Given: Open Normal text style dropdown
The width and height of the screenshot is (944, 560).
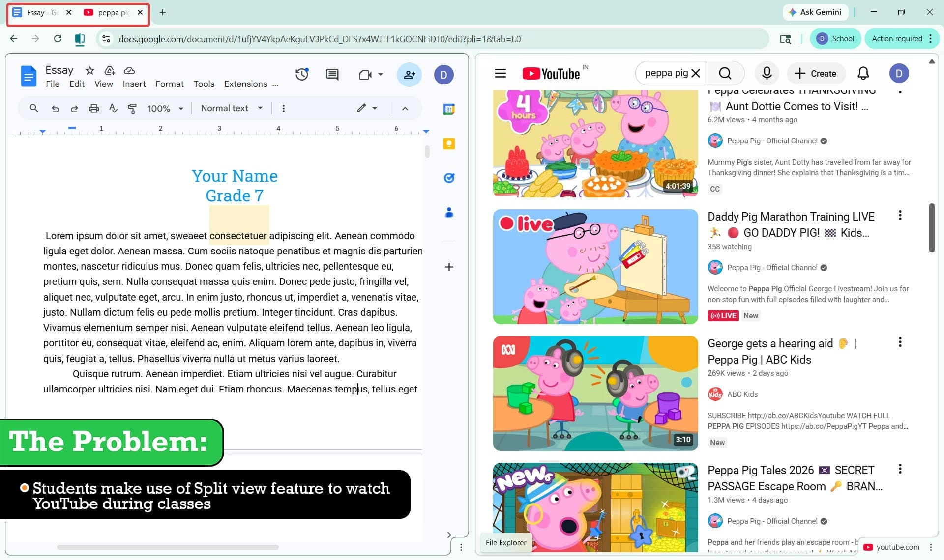Looking at the screenshot, I should (x=232, y=108).
